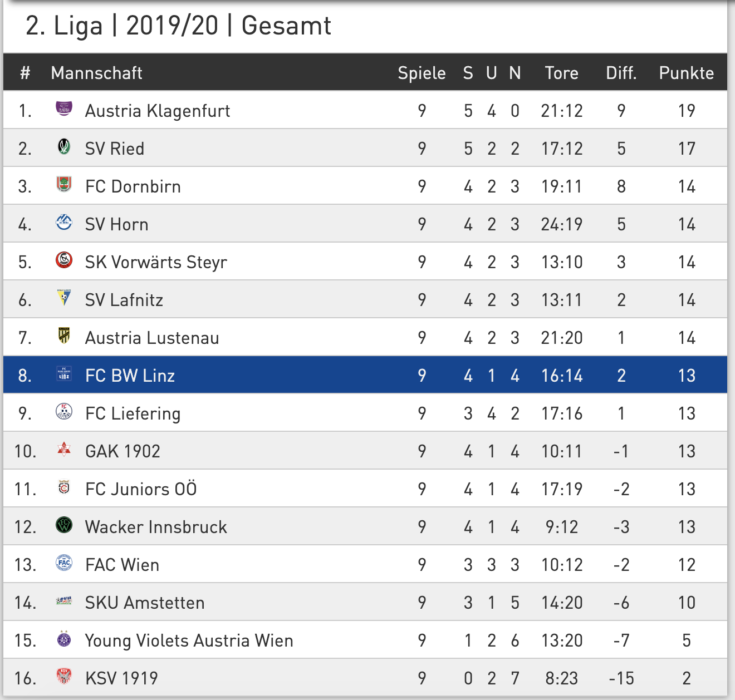Select the FC Dornbirn crest icon
The height and width of the screenshot is (700, 735).
click(x=64, y=184)
